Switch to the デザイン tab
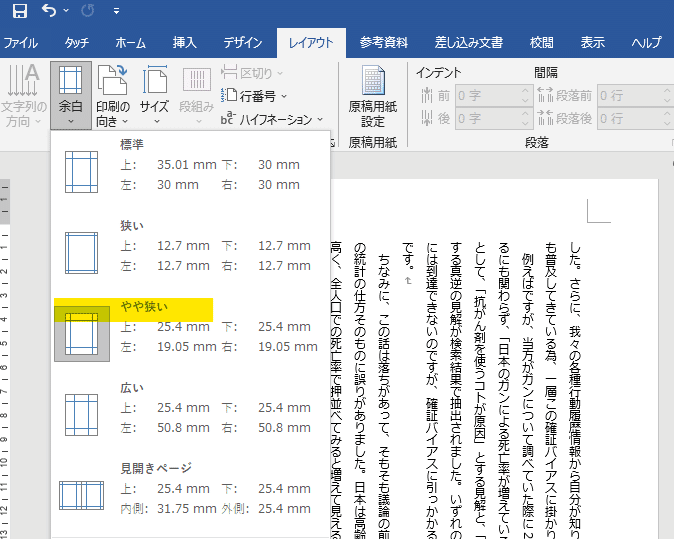 (242, 43)
